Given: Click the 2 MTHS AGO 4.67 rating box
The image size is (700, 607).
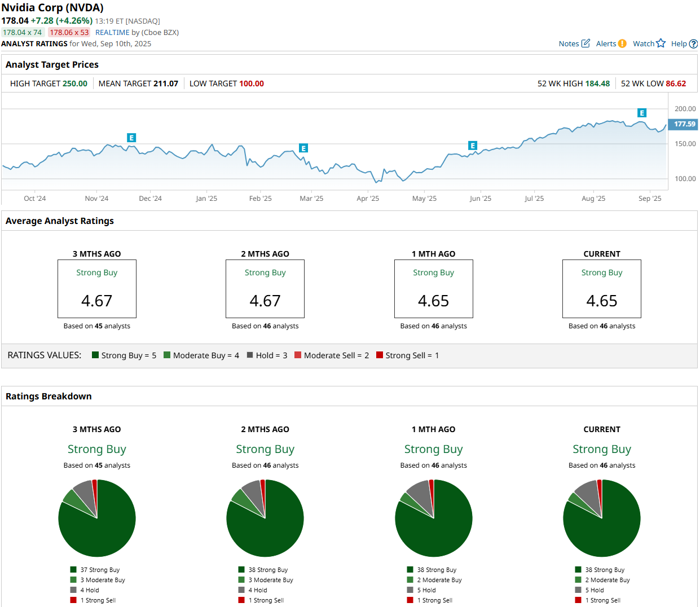Looking at the screenshot, I should 265,289.
